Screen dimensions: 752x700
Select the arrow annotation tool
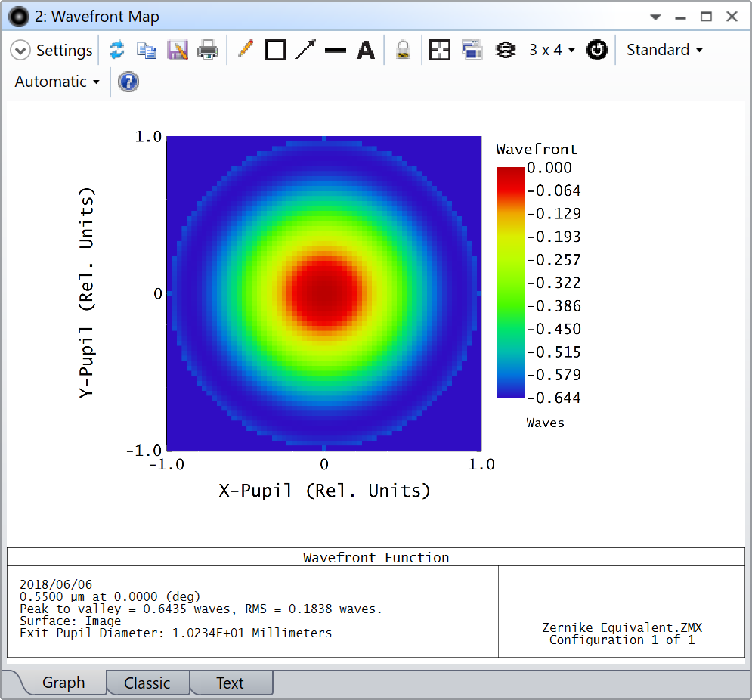305,49
